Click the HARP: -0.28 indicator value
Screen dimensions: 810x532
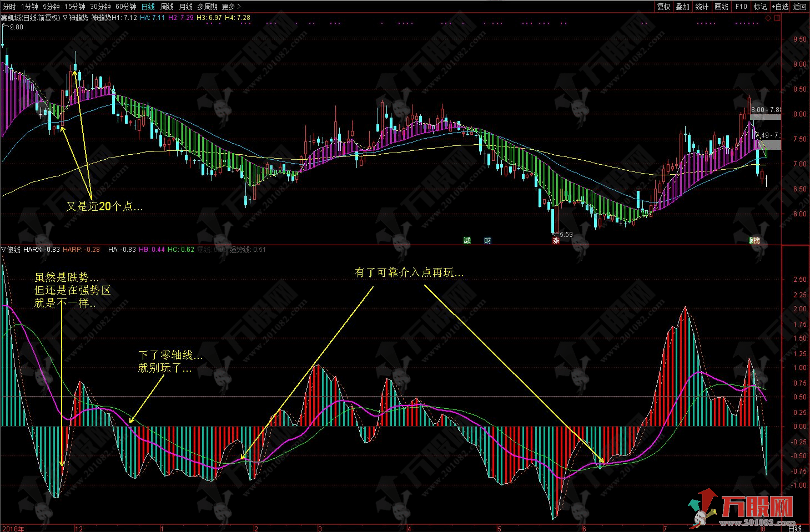click(x=82, y=250)
